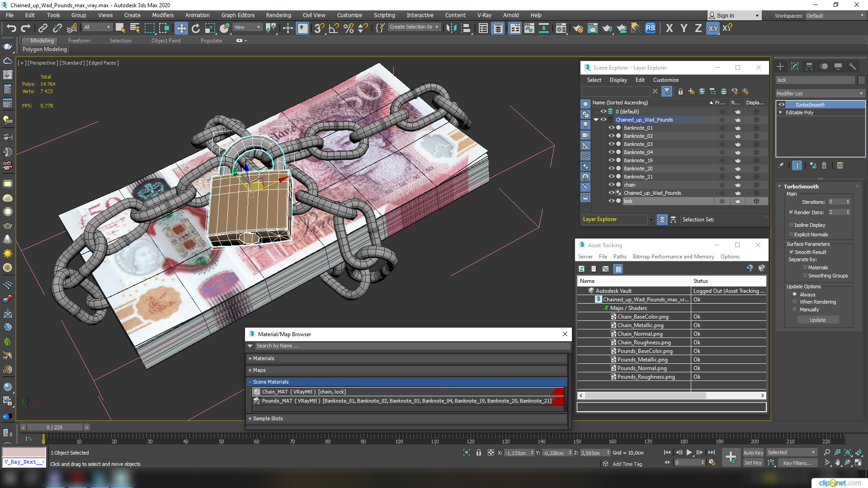This screenshot has width=868, height=488.
Task: Click the Select by Name toolbar icon
Action: tap(135, 28)
